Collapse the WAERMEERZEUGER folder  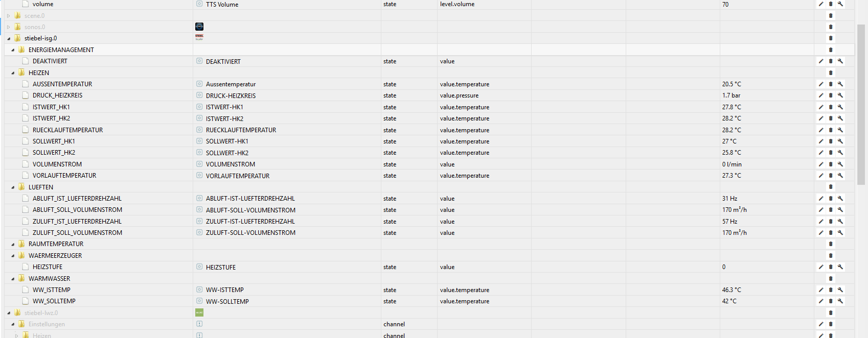click(13, 256)
